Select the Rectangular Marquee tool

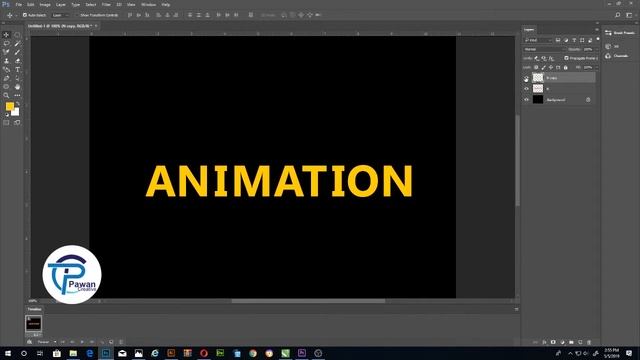pos(17,35)
